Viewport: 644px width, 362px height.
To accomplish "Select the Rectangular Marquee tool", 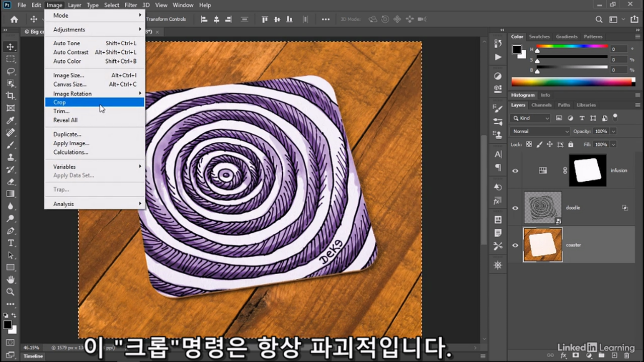I will (11, 59).
